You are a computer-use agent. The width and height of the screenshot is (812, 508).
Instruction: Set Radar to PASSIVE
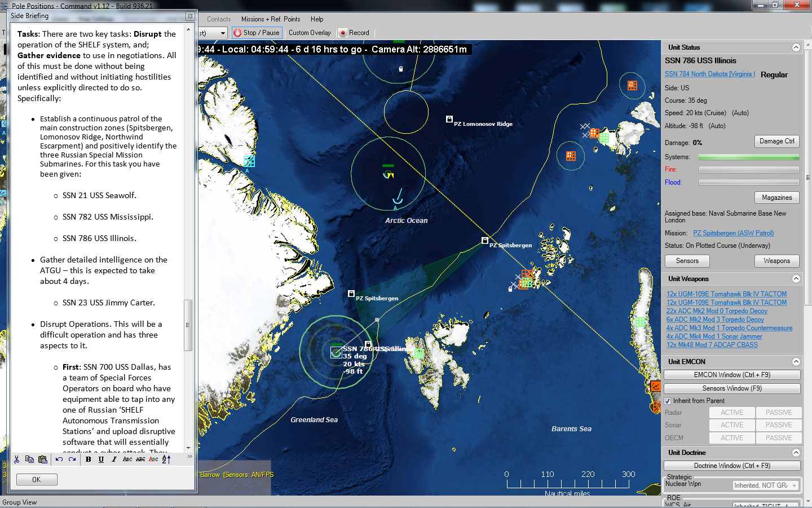click(779, 413)
